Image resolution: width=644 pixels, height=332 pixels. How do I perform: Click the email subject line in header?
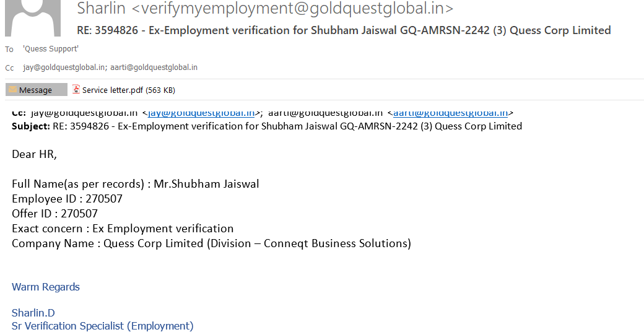click(x=344, y=30)
